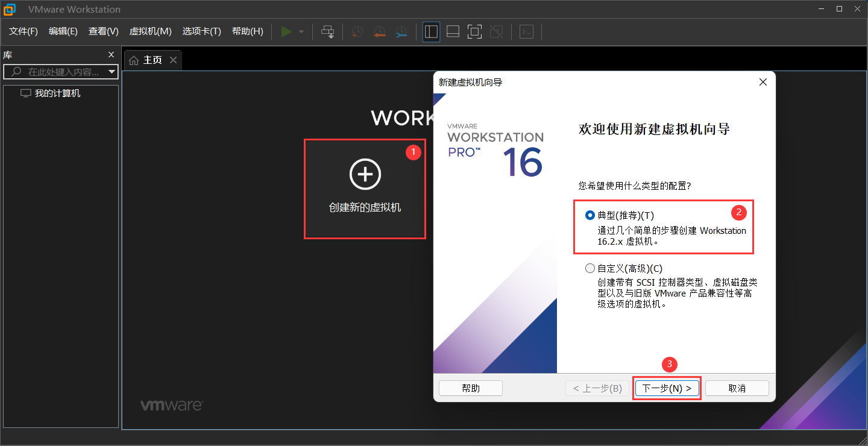Close the 库 library panel

pos(111,54)
